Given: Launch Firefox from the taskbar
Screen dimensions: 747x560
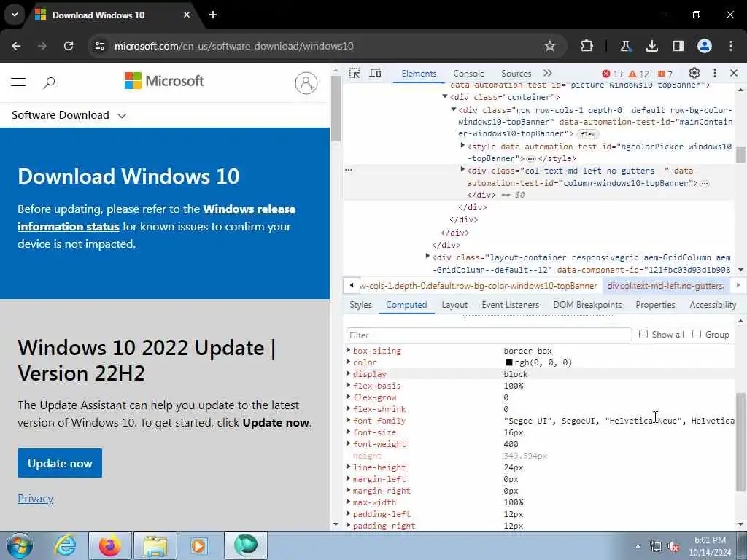Looking at the screenshot, I should [x=110, y=545].
